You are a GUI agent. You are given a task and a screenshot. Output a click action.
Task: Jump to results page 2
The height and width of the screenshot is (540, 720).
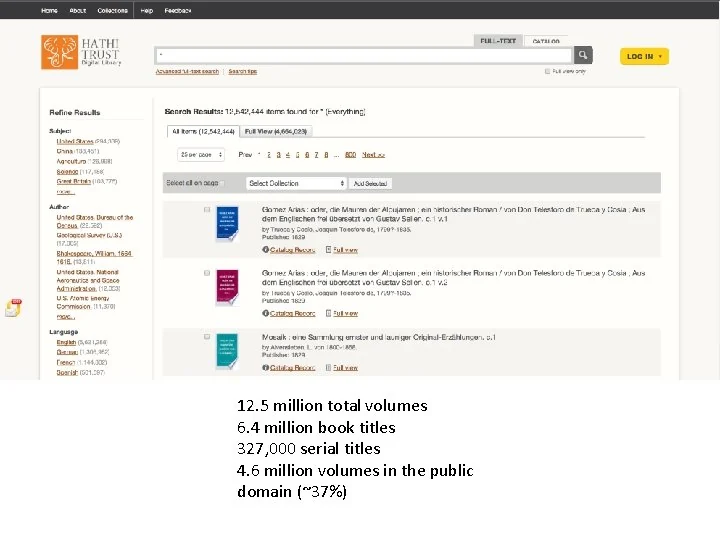[x=269, y=155]
